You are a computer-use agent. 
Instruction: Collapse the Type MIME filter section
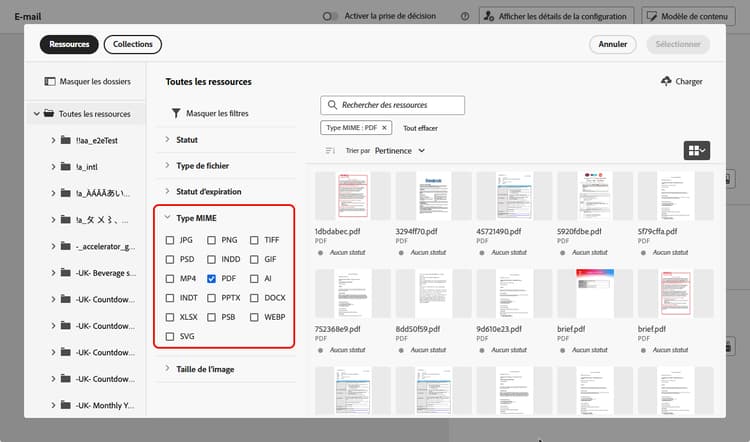coord(167,218)
